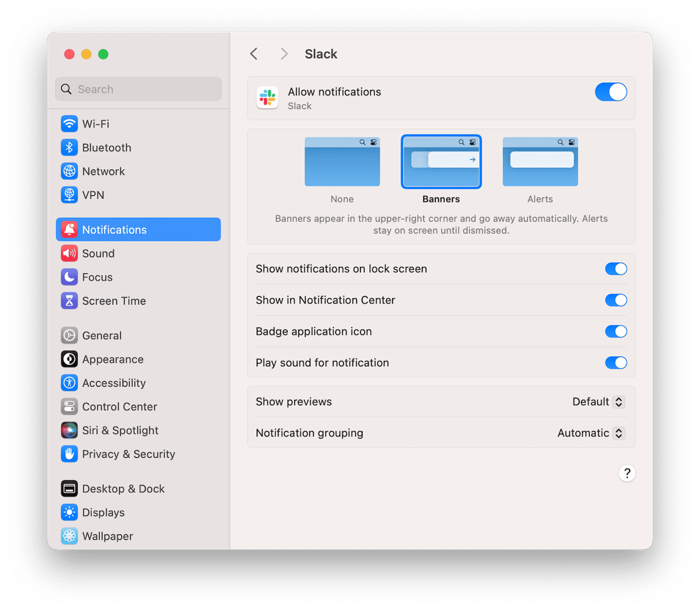The width and height of the screenshot is (700, 612).
Task: Disable Allow notifications for Slack
Action: [x=611, y=92]
